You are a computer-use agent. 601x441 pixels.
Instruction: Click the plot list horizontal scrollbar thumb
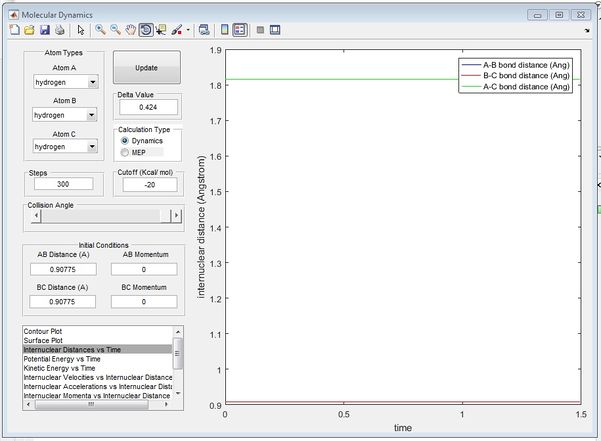point(91,405)
